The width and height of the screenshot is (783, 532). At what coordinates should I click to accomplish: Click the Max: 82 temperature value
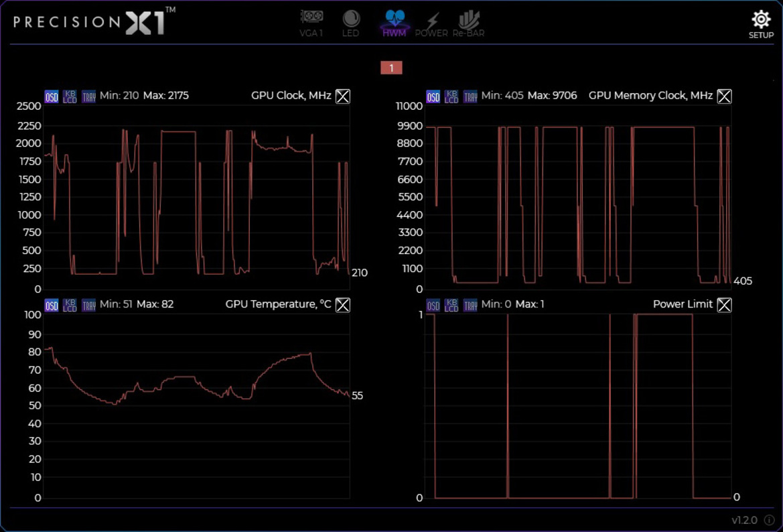pos(155,304)
